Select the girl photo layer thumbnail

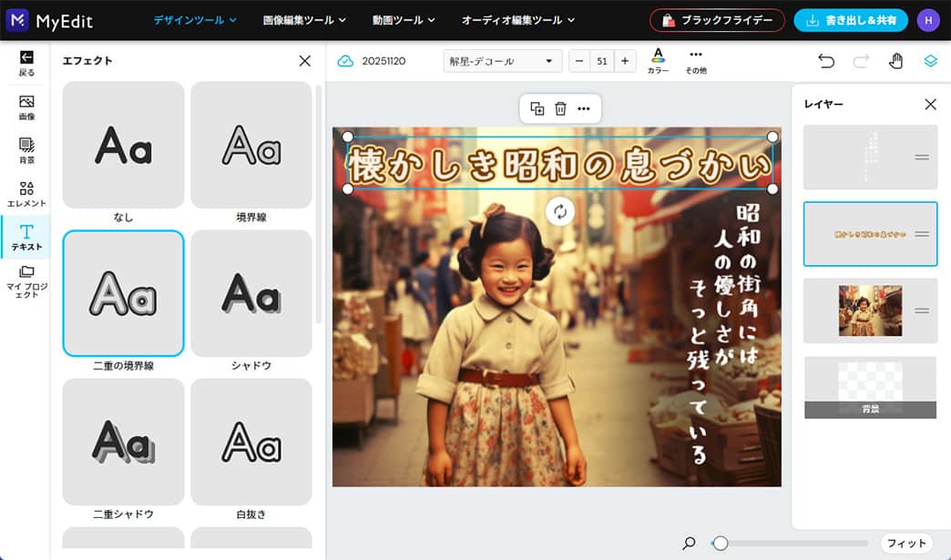tap(870, 311)
